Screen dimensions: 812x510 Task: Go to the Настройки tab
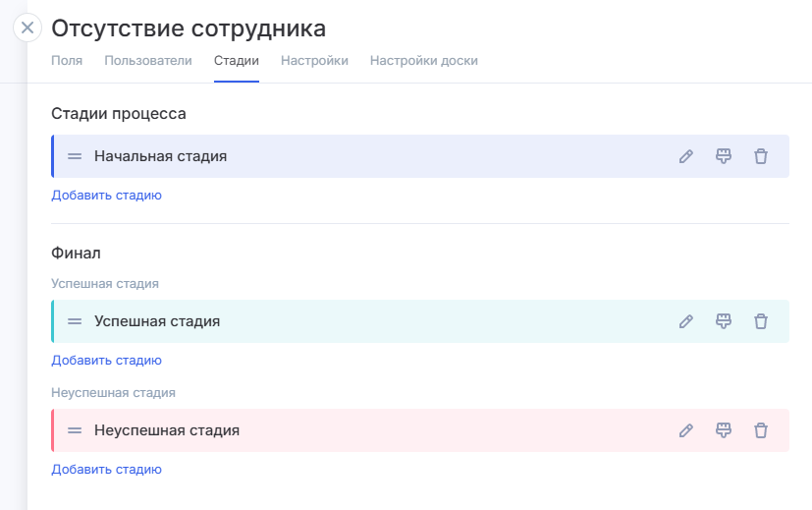pyautogui.click(x=314, y=61)
